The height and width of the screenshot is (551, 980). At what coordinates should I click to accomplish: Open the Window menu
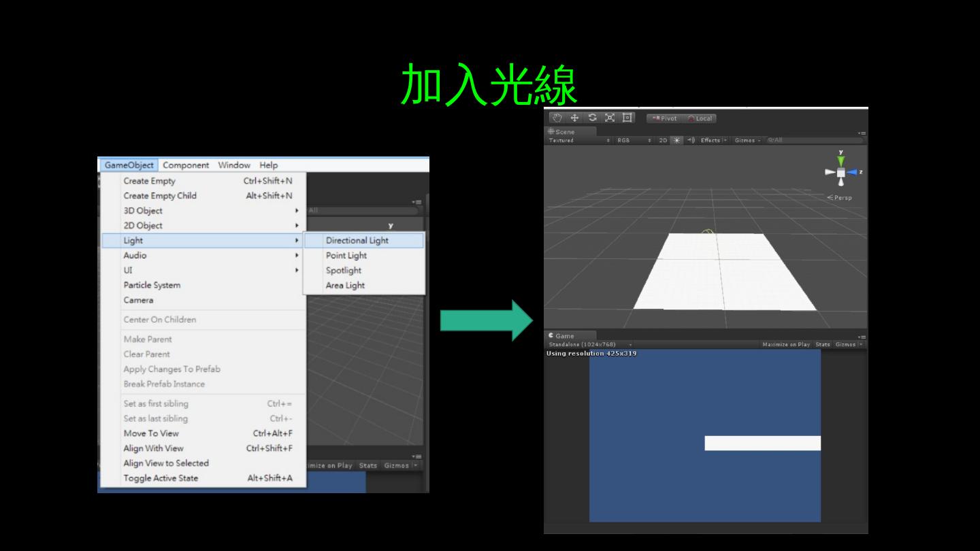(x=234, y=165)
